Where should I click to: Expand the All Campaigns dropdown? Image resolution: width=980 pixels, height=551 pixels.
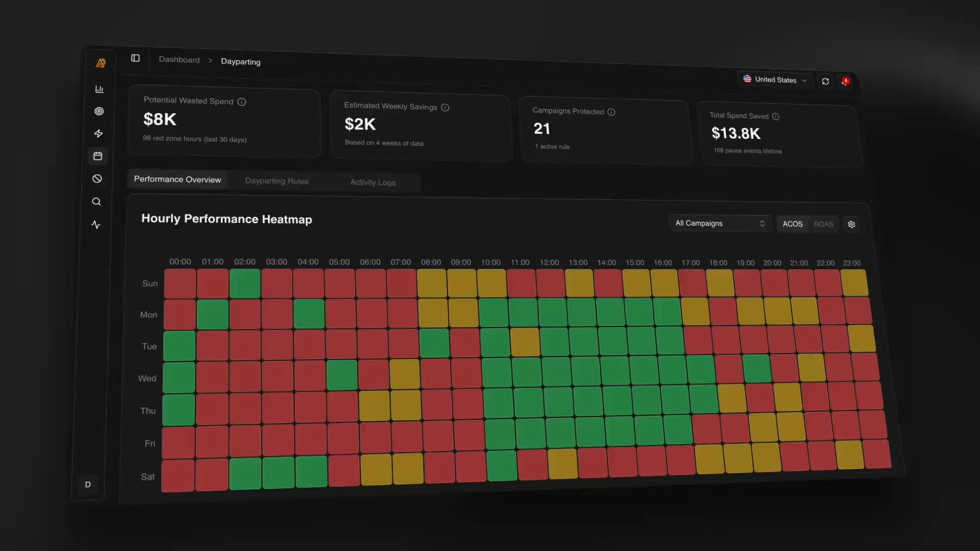pos(720,223)
